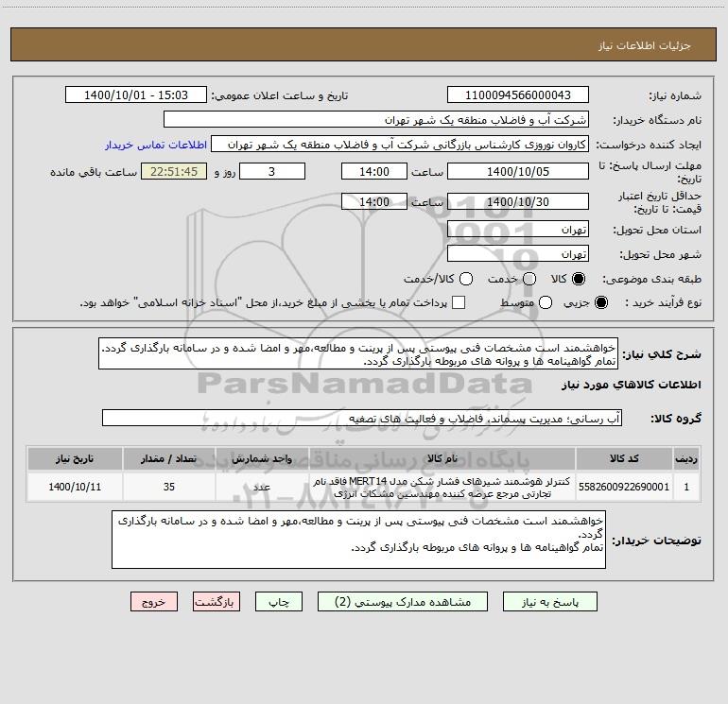
Task: Click the پاسخ به نیاز button
Action: (549, 601)
